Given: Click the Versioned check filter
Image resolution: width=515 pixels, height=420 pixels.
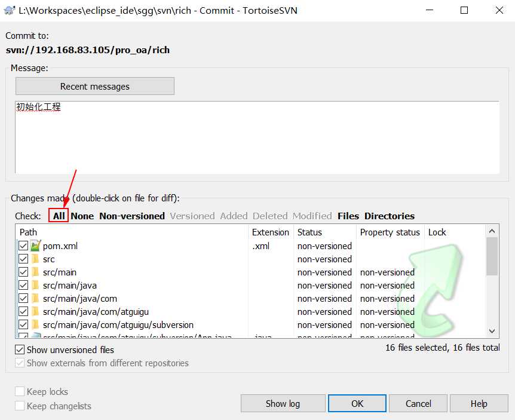Looking at the screenshot, I should click(x=192, y=216).
